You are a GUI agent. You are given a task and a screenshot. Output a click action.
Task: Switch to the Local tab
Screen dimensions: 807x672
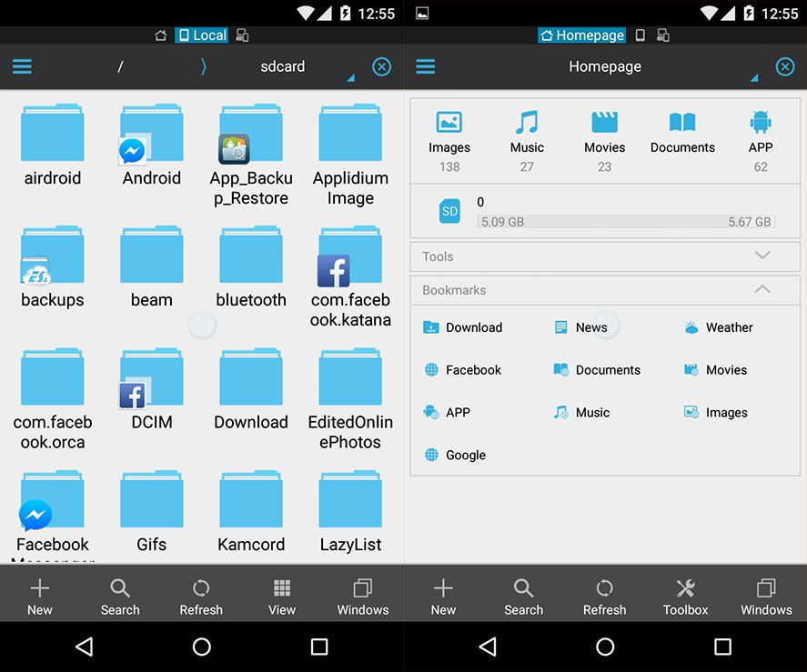coord(201,35)
